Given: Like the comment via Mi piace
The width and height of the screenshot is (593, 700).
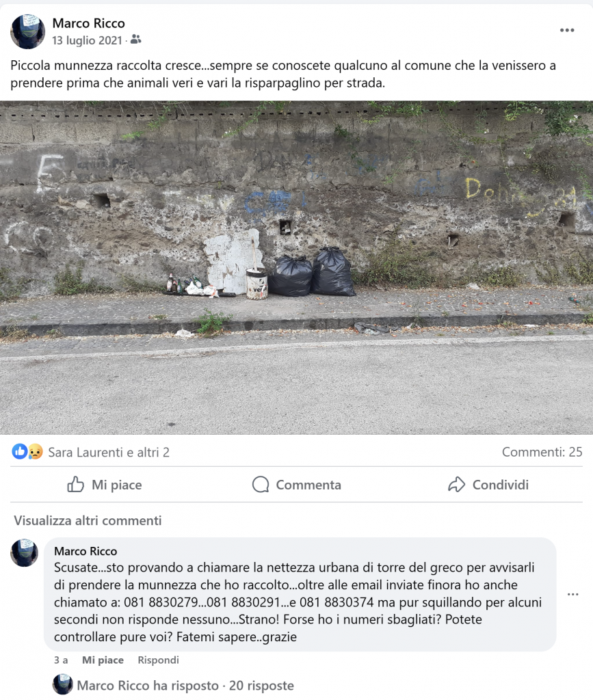Looking at the screenshot, I should (103, 660).
